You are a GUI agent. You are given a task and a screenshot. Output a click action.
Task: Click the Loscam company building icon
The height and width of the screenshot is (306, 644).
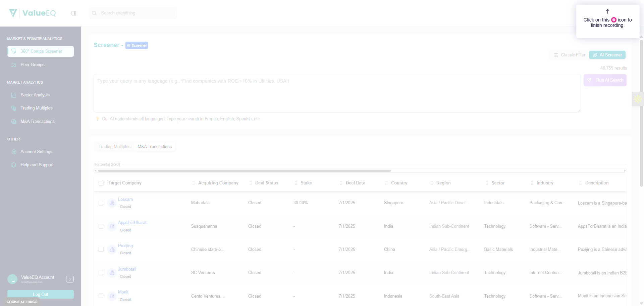tap(112, 203)
